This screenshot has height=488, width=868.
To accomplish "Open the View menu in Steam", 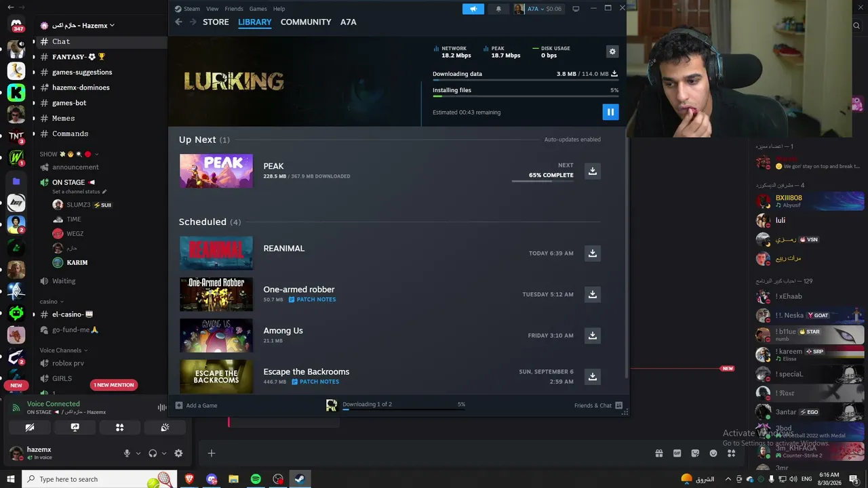I will (212, 9).
